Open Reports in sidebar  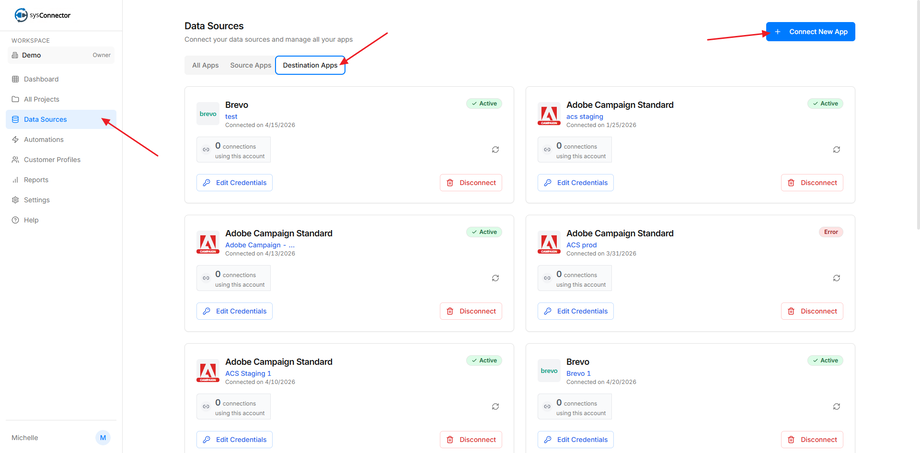click(x=61, y=180)
